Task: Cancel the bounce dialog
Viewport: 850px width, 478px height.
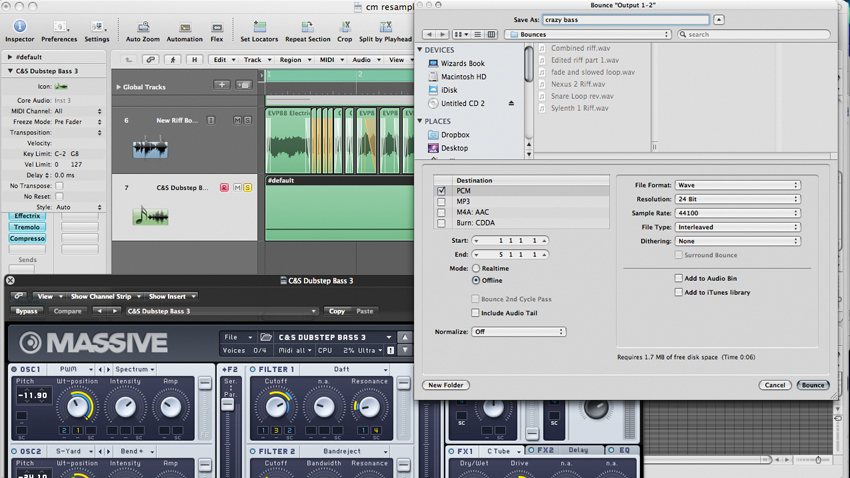Action: tap(775, 385)
